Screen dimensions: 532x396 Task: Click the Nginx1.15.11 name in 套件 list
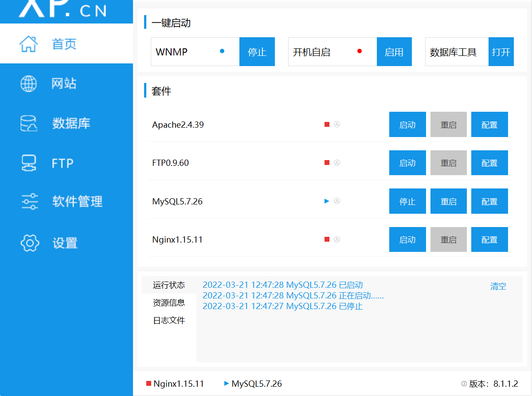177,239
